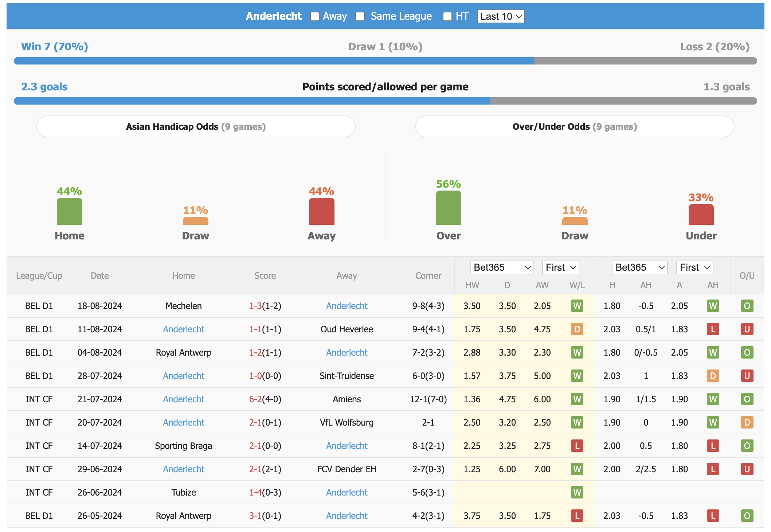This screenshot has height=532, width=771.
Task: Open the Last 10 dropdown
Action: coord(501,16)
